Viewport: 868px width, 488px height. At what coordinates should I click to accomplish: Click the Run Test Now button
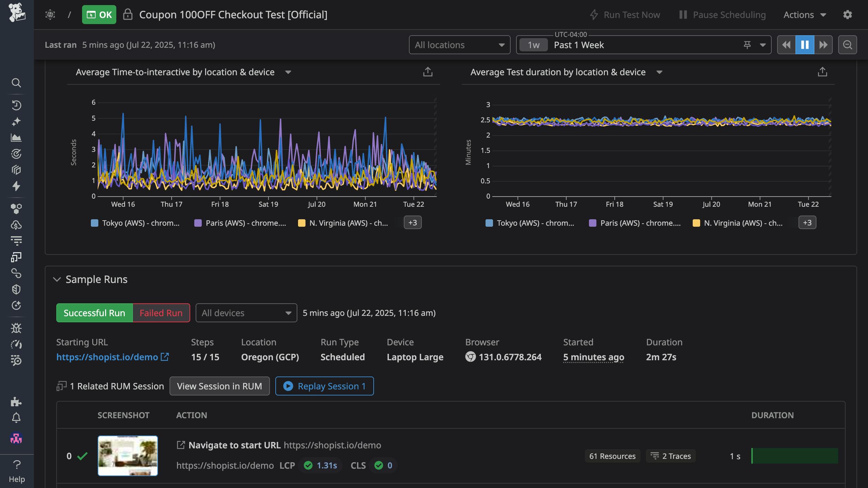click(x=625, y=15)
